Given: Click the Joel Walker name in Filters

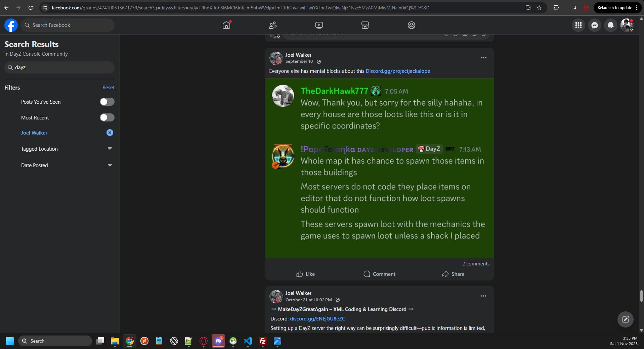Looking at the screenshot, I should [34, 133].
